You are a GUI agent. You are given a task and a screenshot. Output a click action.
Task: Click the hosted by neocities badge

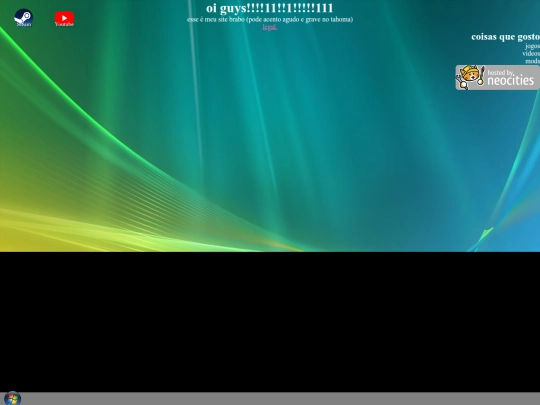coord(498,77)
